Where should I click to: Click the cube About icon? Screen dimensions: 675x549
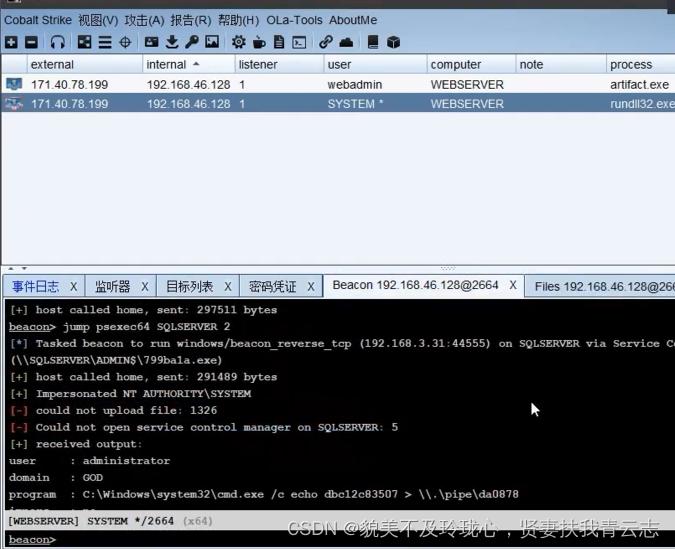pos(393,42)
